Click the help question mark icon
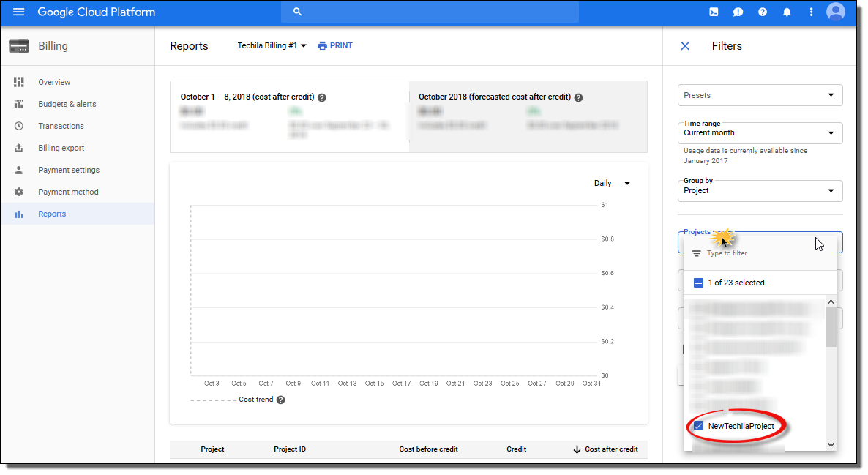868x475 pixels. click(x=763, y=12)
